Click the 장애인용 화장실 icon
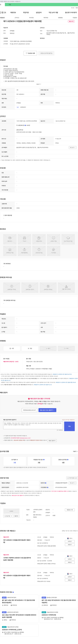Screen dimensions: 78x644 tap(48, 288)
